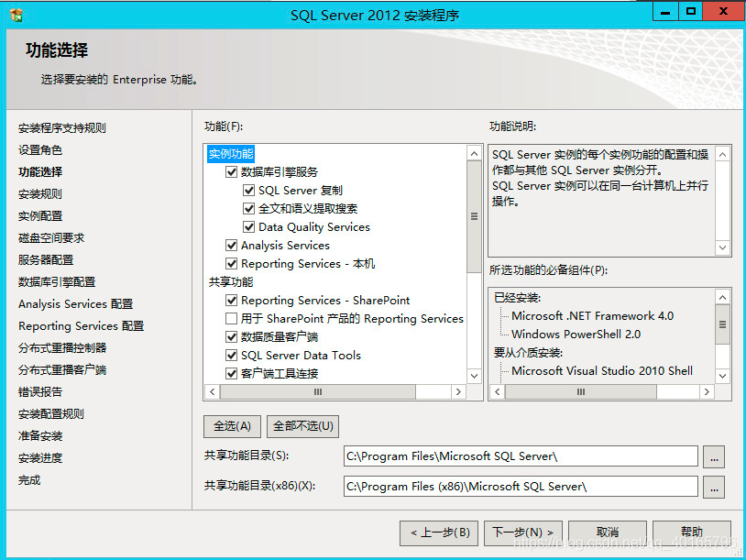Click feature list scroll left arrow
This screenshot has height=560, width=746.
pyautogui.click(x=213, y=391)
